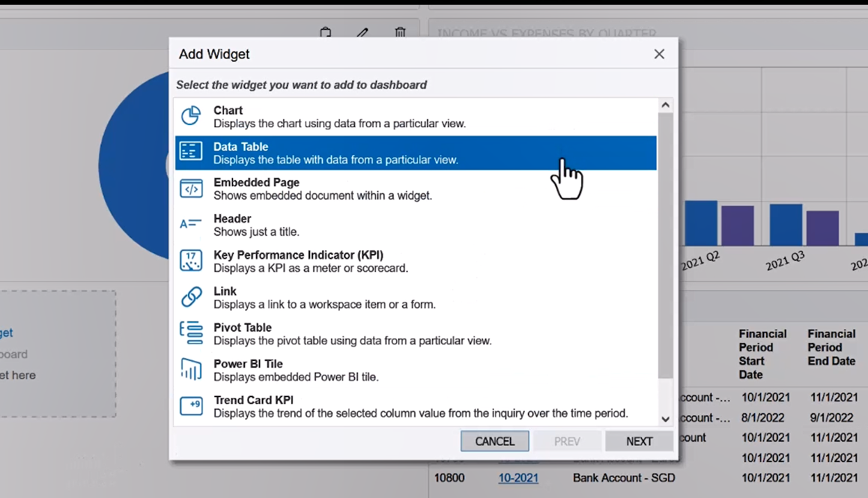Screen dimensions: 868x498
Task: Select the Key Performance Indicator widget icon
Action: (190, 260)
